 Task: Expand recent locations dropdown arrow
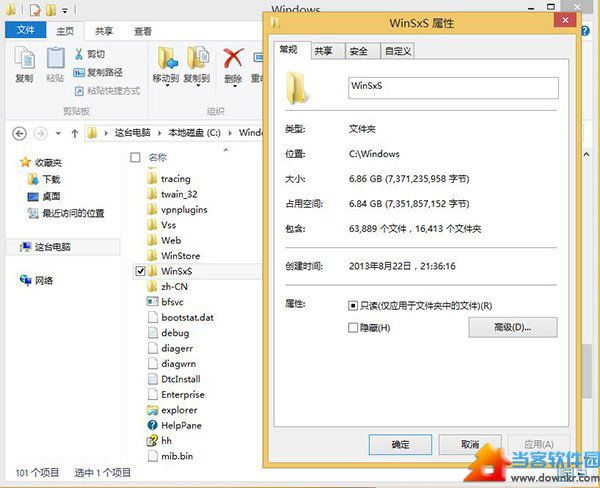pyautogui.click(x=58, y=134)
